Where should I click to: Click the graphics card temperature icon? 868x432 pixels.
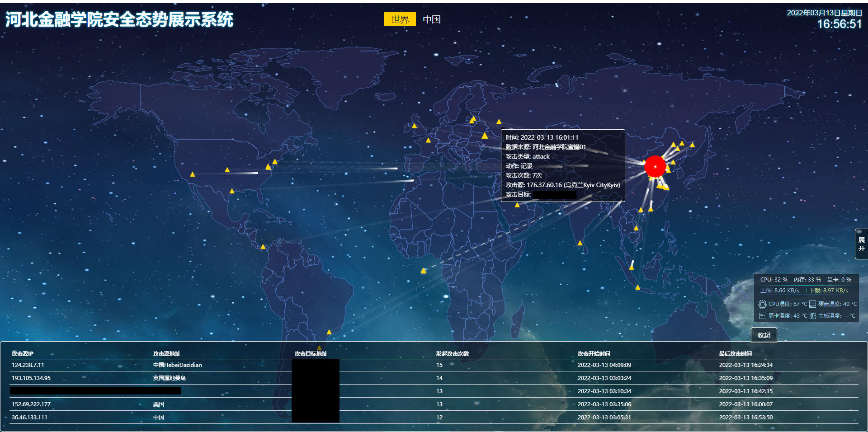click(762, 316)
